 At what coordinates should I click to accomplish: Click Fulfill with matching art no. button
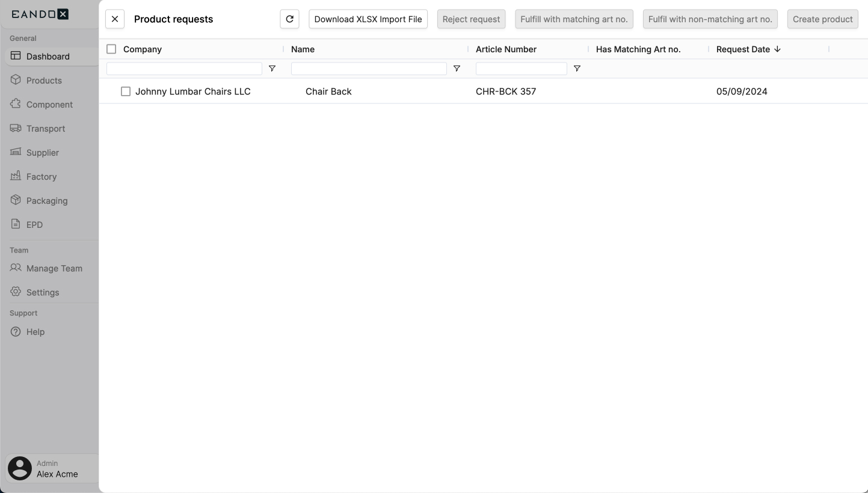click(574, 19)
